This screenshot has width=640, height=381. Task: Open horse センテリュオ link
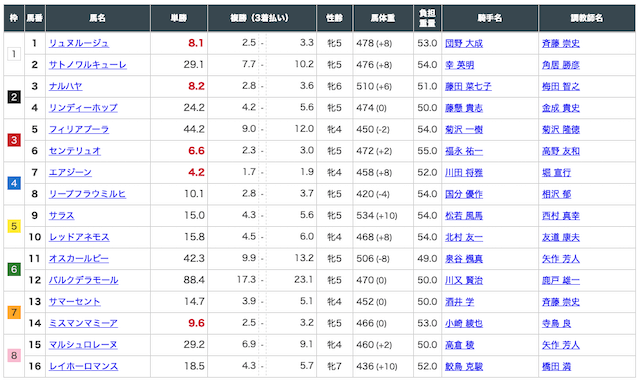tap(75, 151)
